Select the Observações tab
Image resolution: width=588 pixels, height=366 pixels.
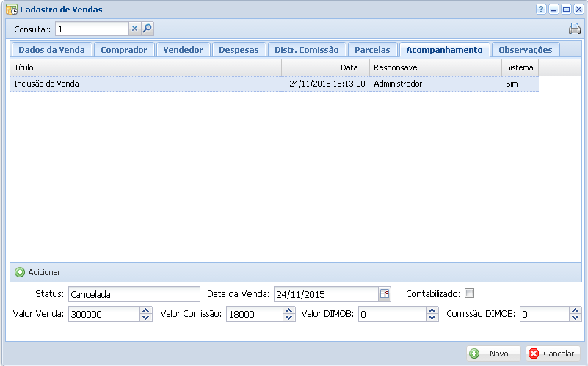point(525,50)
